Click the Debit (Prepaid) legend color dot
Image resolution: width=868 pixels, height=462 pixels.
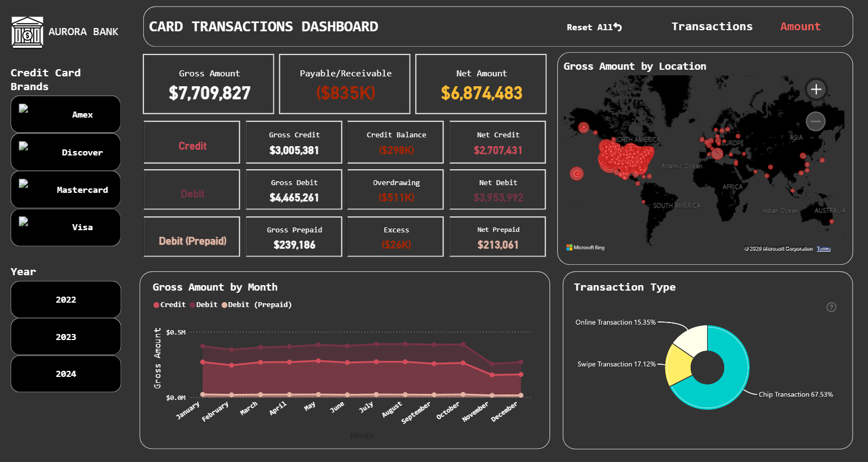225,305
